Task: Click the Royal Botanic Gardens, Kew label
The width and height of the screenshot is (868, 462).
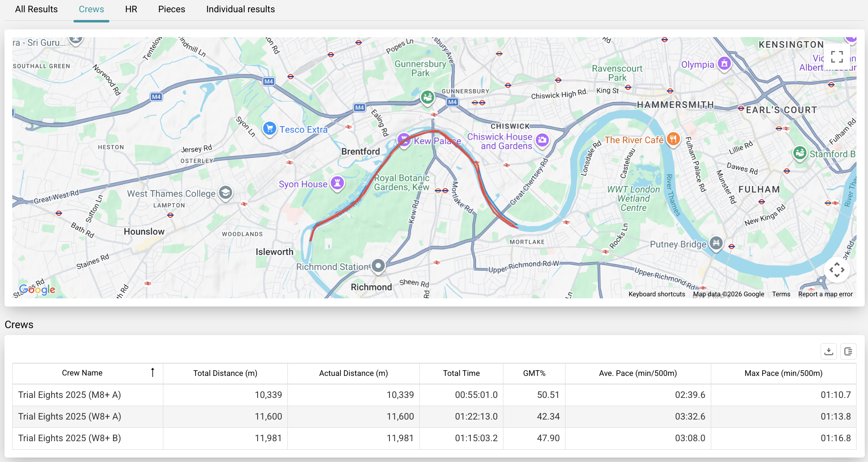Action: pos(402,182)
